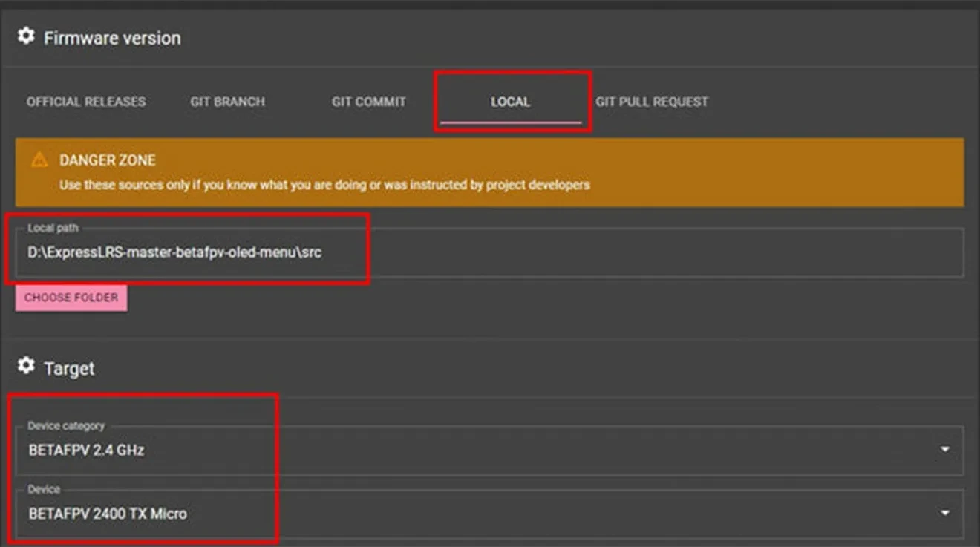Open the Device category combo box
This screenshot has height=547, width=980.
(475, 451)
